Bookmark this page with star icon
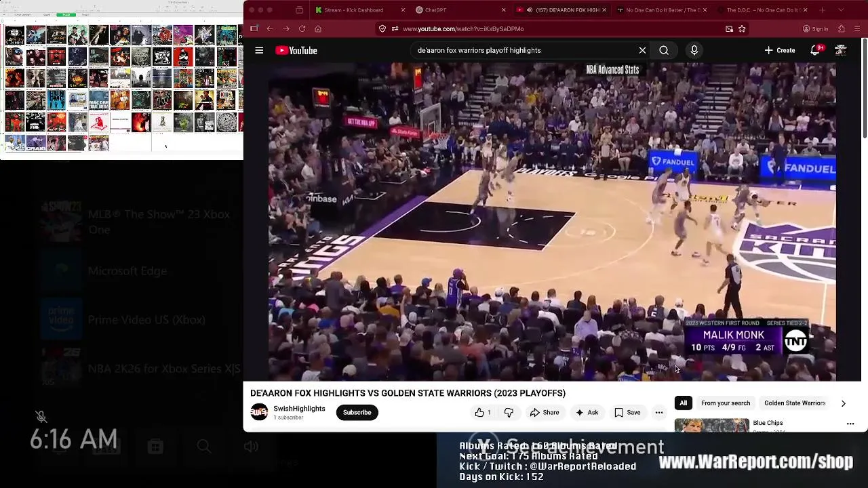 [742, 28]
